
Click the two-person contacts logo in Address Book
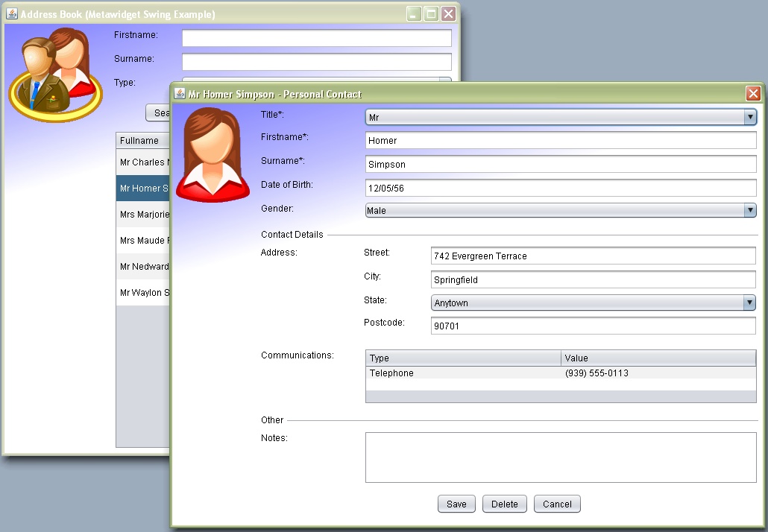pos(54,75)
